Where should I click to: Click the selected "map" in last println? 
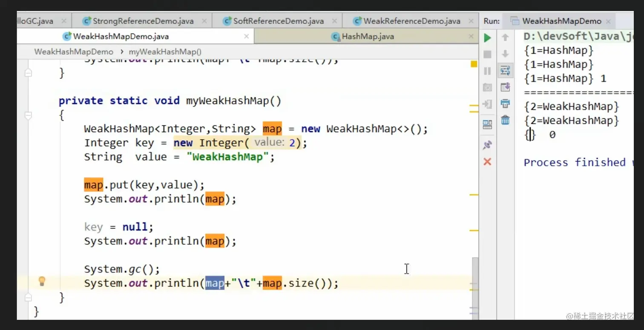tap(215, 283)
